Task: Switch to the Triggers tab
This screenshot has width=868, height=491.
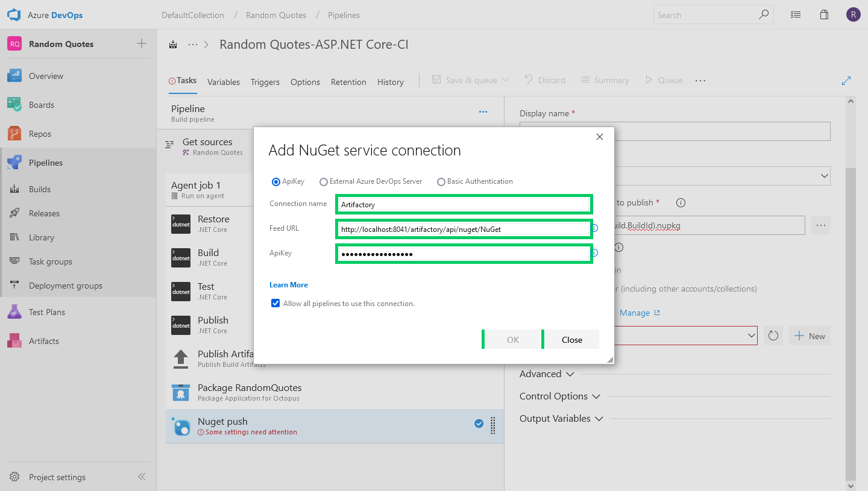Action: coord(265,82)
